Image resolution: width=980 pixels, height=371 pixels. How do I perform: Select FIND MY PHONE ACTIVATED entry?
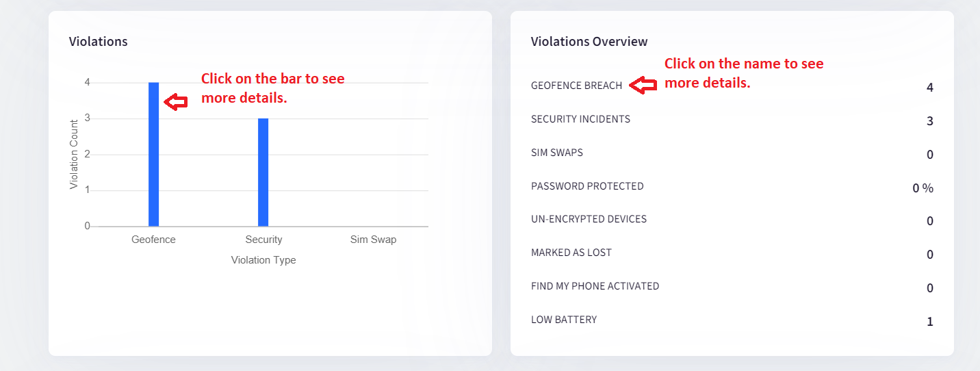pos(595,286)
